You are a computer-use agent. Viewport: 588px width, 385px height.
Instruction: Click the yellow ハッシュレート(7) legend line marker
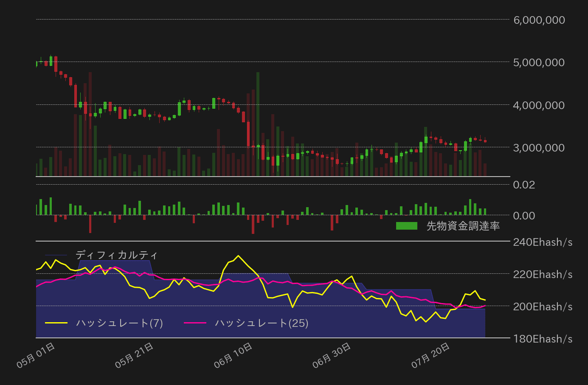tap(57, 323)
